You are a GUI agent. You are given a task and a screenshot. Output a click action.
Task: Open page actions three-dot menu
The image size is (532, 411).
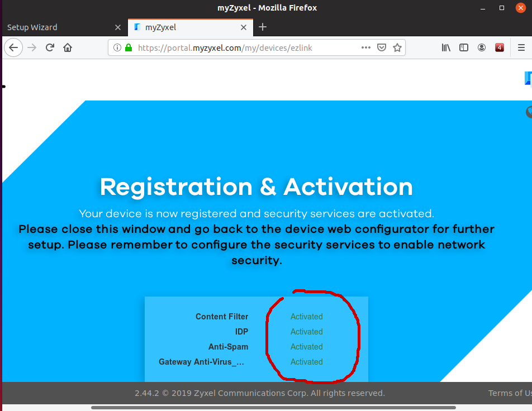point(365,47)
